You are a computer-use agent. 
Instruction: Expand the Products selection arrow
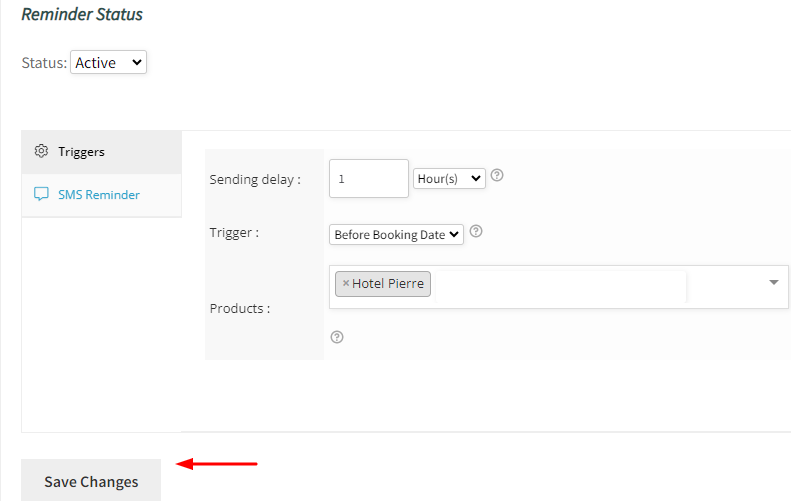773,283
